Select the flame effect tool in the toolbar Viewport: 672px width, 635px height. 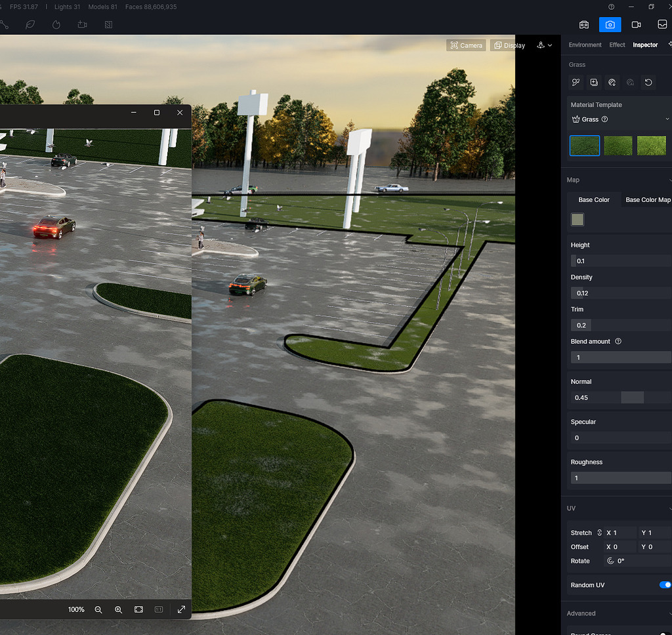tap(56, 24)
